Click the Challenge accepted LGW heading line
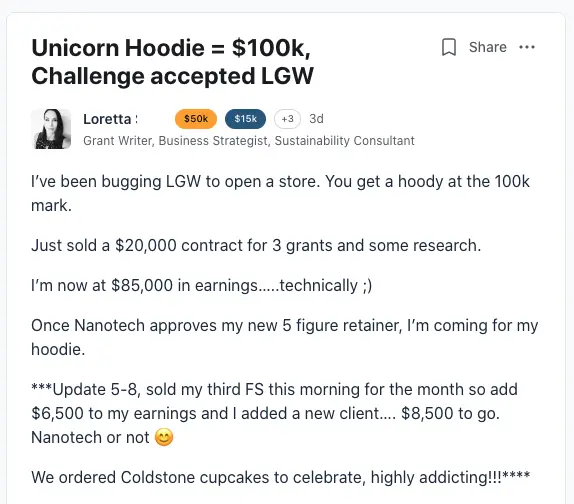 [x=172, y=76]
